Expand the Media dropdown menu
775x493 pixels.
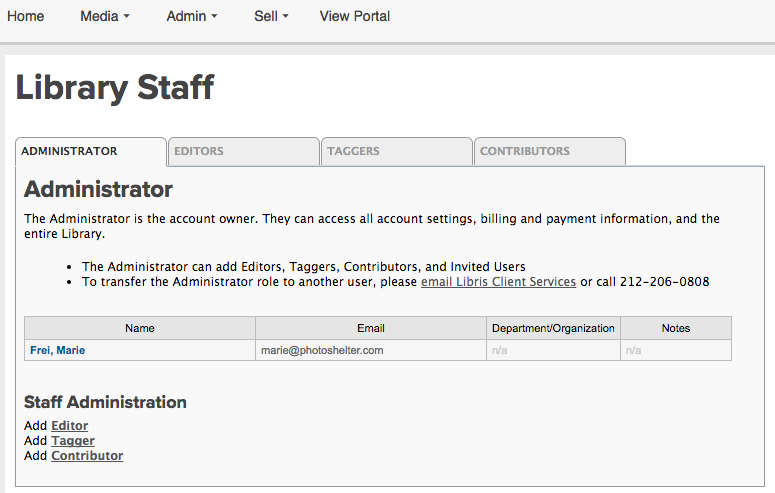click(x=105, y=16)
